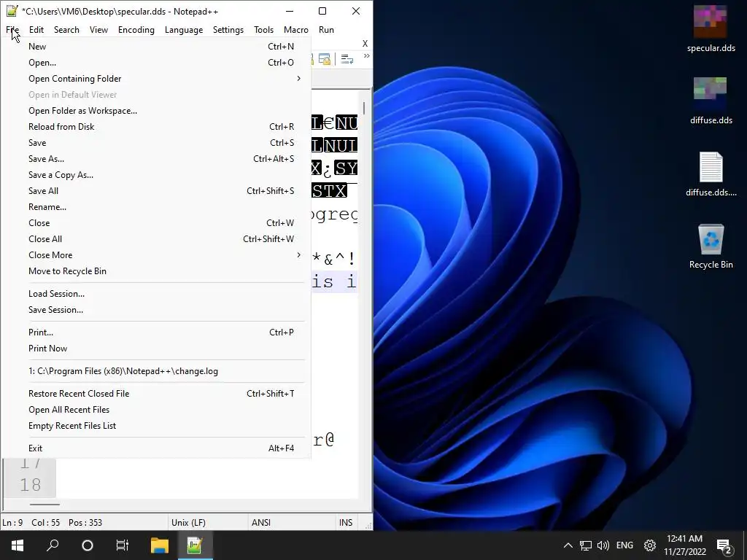The width and height of the screenshot is (747, 560).
Task: Click the synchronize scrolling lock toolbar icon
Action: point(325,59)
